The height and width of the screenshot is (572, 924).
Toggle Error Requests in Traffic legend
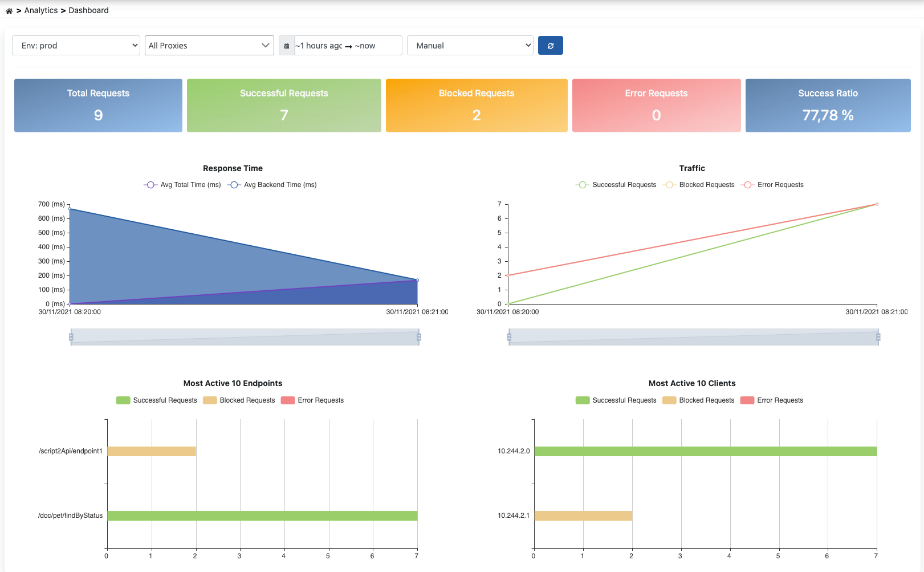pyautogui.click(x=772, y=185)
